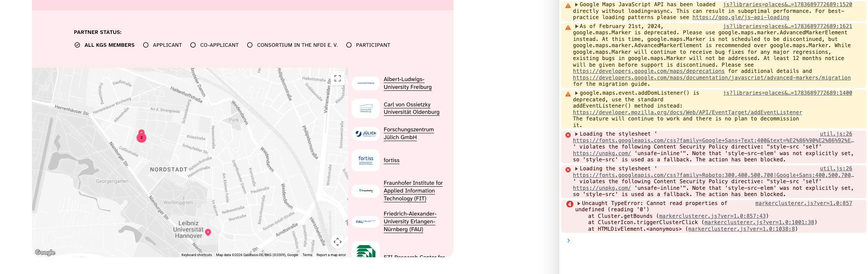Screen dimensions: 868x274
Task: Open source link js?libraries=places :1400
Action: click(x=788, y=93)
